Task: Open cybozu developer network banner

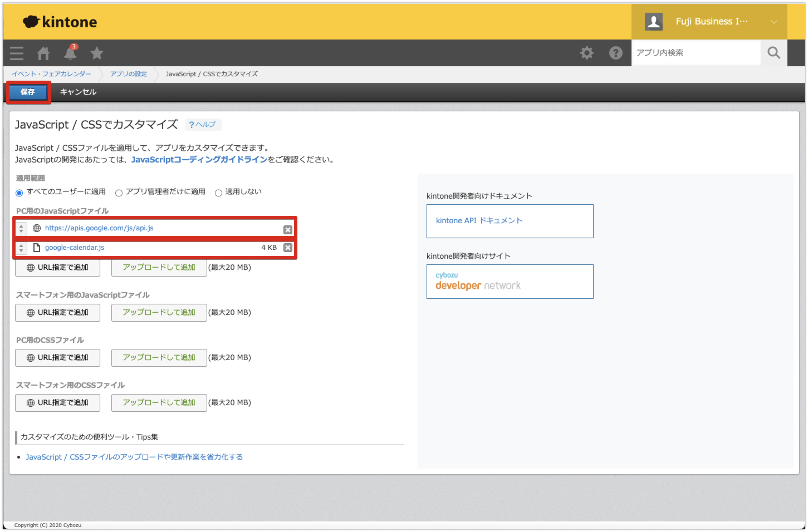Action: pos(510,282)
